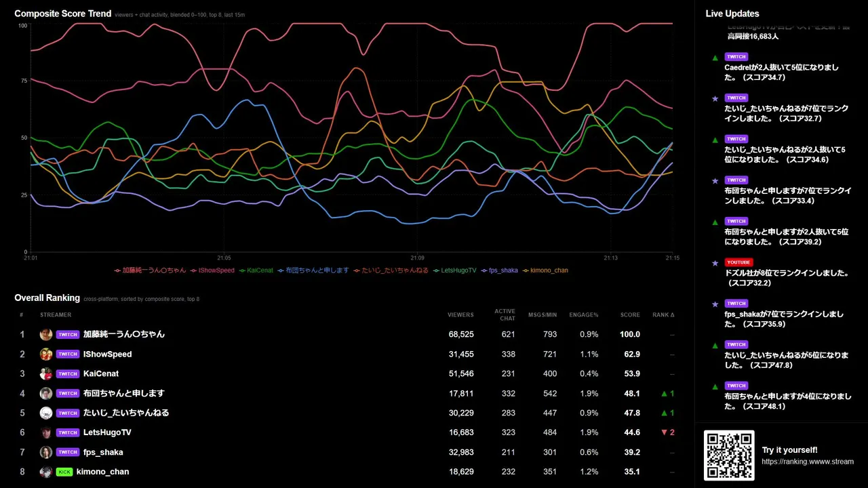Open the ranking.wwww.stream URL link

(808, 462)
